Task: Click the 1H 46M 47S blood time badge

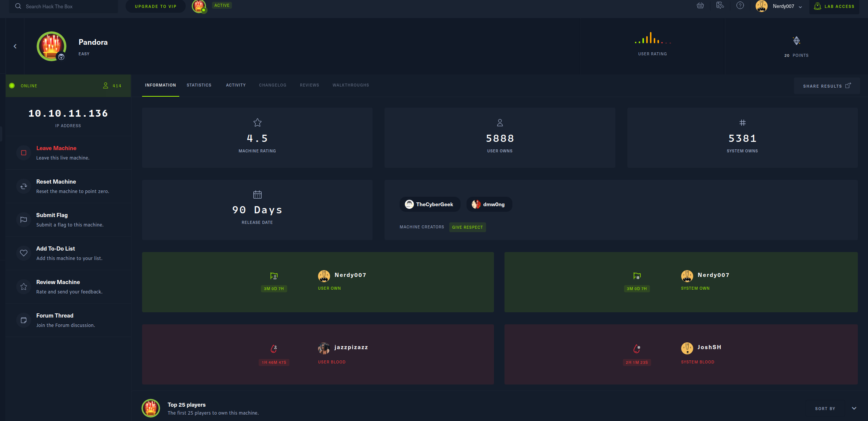Action: point(274,362)
